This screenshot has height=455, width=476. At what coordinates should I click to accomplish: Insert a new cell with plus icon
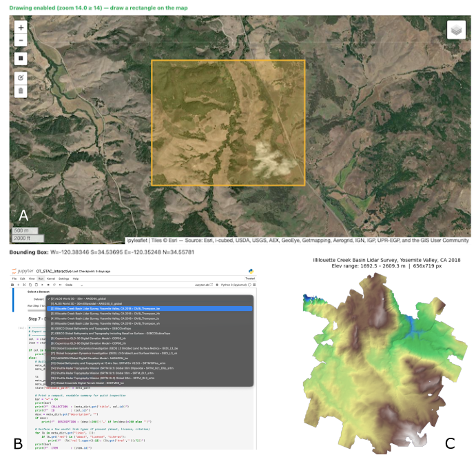[x=18, y=285]
